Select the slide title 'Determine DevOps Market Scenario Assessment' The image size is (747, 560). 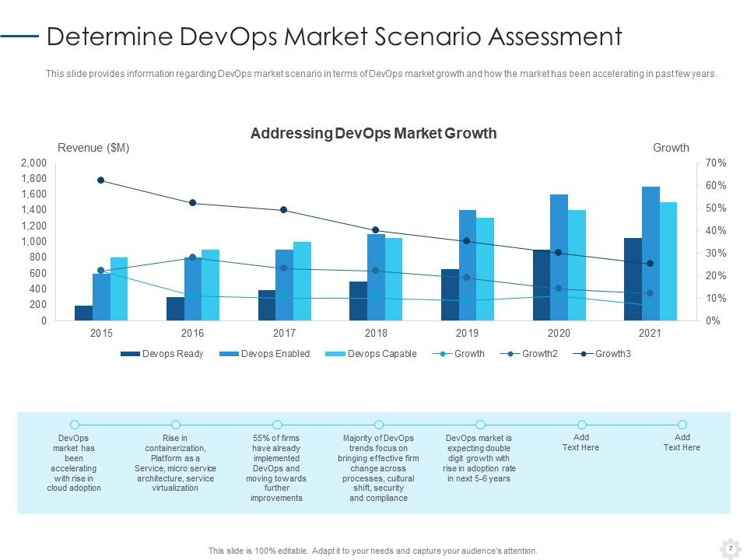pos(335,37)
